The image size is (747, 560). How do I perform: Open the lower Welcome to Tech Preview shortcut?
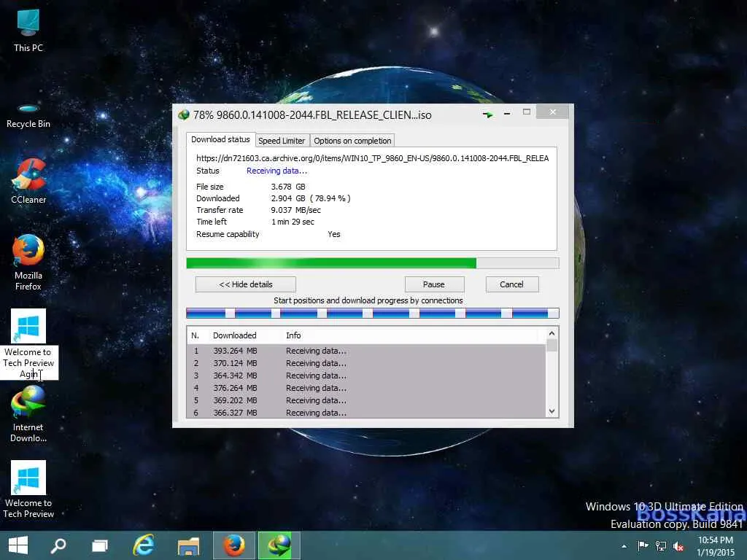[28, 489]
